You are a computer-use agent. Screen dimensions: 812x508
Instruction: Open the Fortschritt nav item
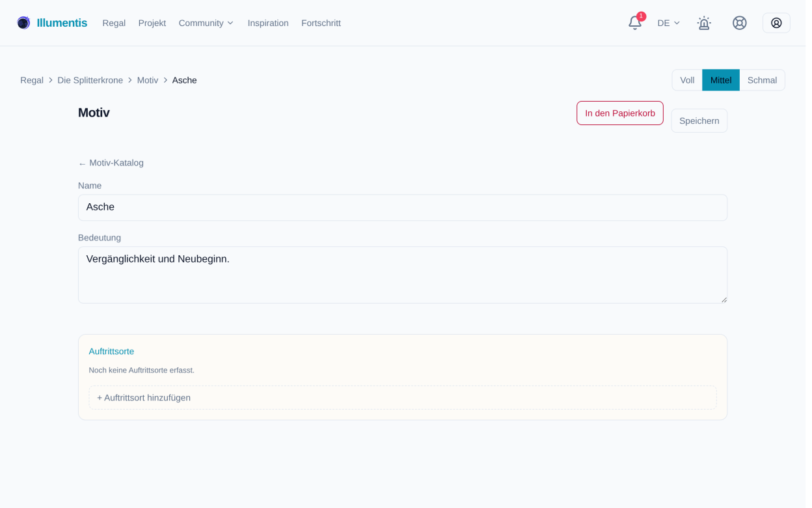click(321, 23)
